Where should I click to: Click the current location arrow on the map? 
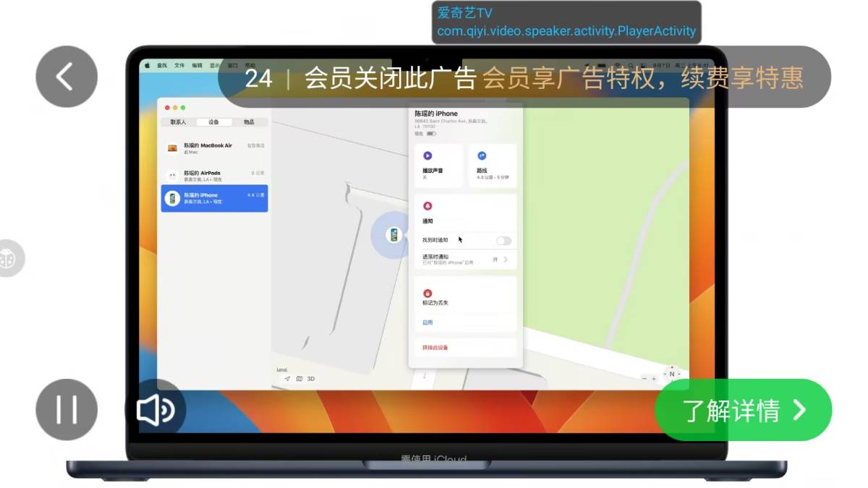[287, 379]
